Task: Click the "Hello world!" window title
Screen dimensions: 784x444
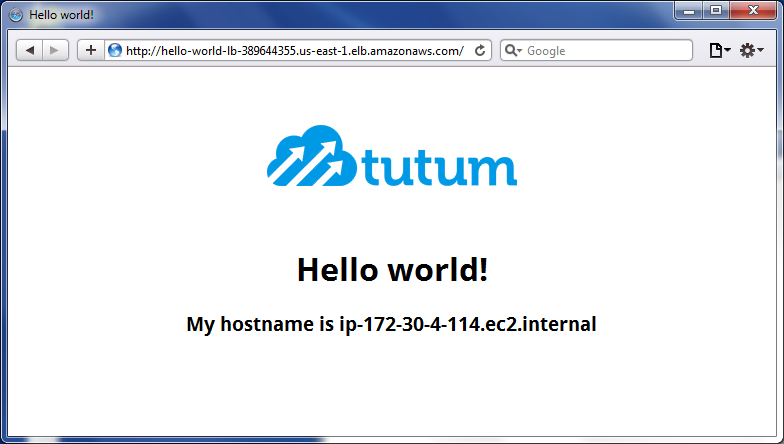Action: coord(62,15)
